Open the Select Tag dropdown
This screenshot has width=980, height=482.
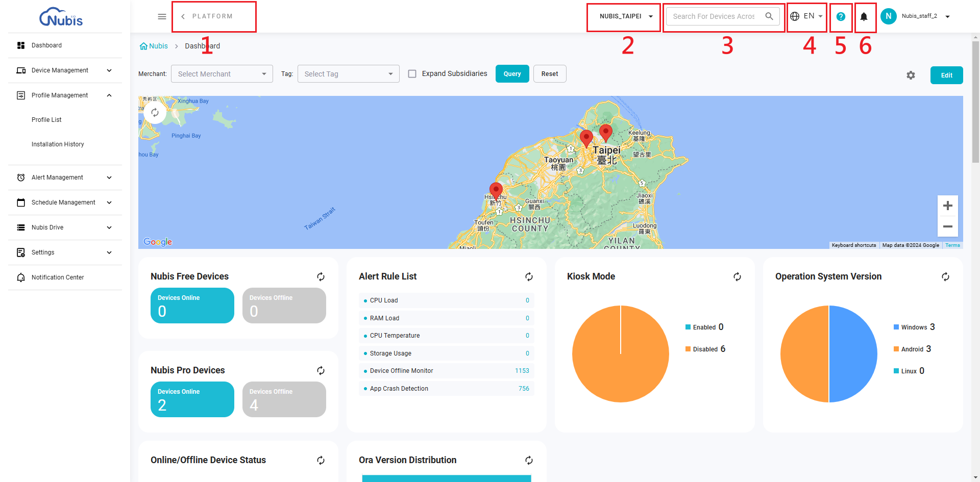349,74
